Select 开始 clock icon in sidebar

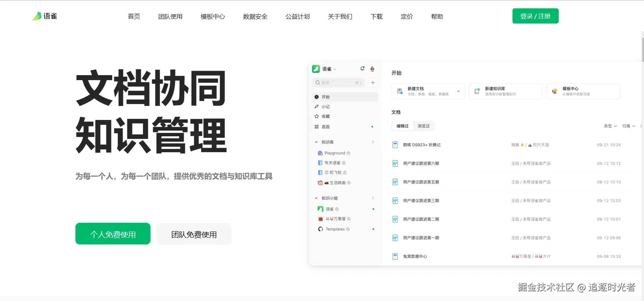coord(317,97)
